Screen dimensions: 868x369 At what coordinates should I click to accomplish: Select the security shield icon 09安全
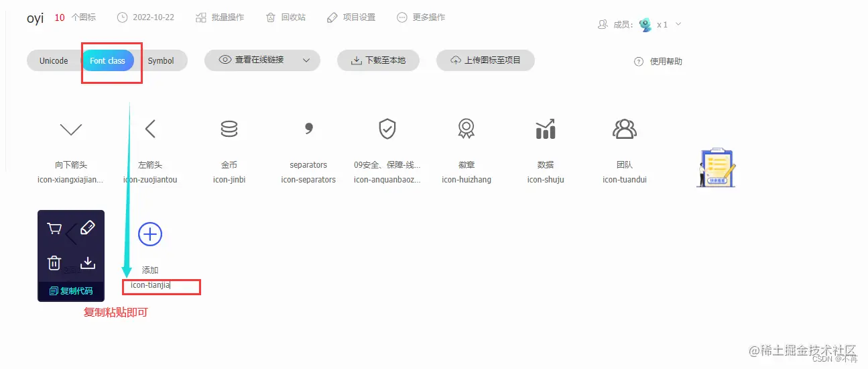point(387,129)
